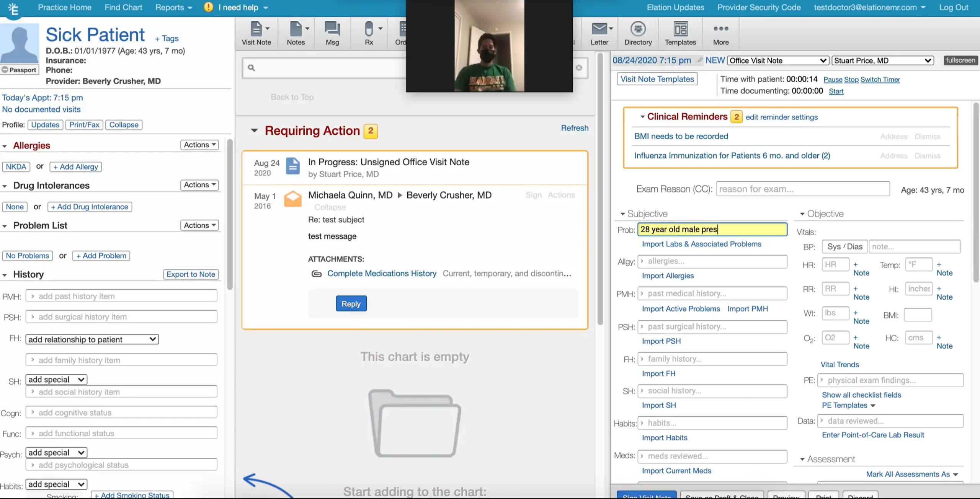Click the Exam Reason input field
Viewport: 980px width, 499px height.
pyautogui.click(x=802, y=189)
